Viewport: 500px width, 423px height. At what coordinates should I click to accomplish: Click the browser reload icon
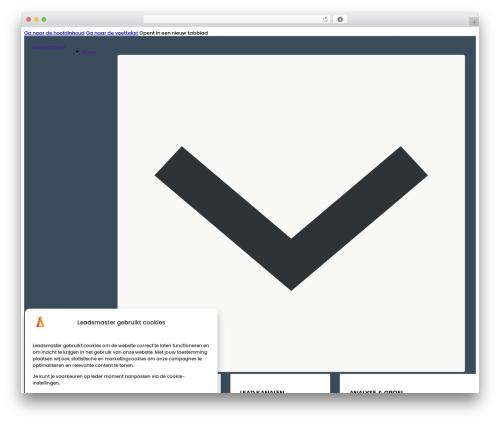pyautogui.click(x=325, y=20)
